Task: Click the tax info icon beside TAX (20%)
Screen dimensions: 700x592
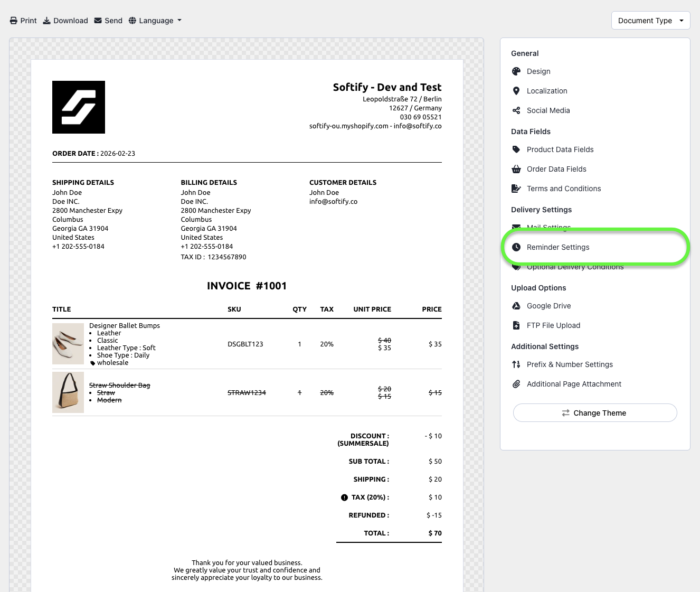Action: click(344, 497)
